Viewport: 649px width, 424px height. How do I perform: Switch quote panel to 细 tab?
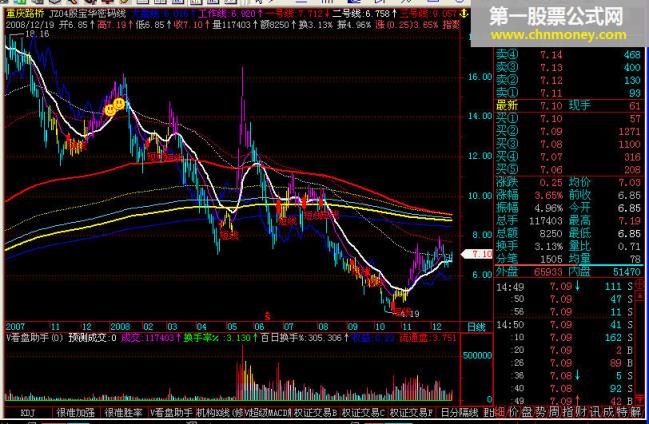[x=500, y=412]
